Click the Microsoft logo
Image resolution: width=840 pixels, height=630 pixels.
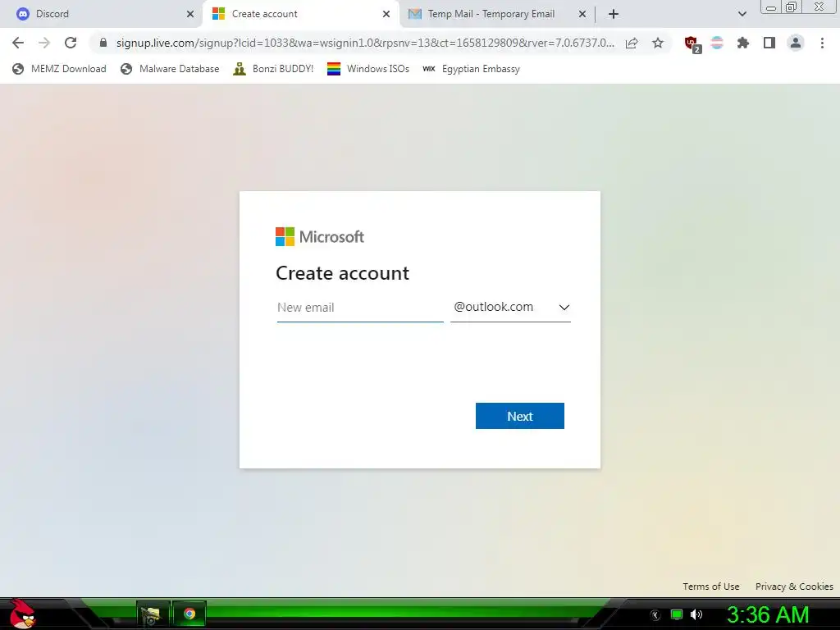(x=320, y=237)
